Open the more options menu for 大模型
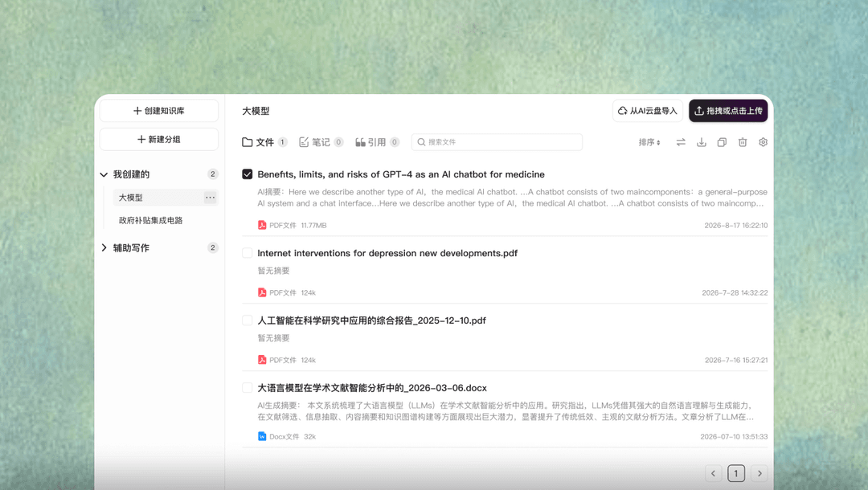Screen dimensions: 868x490 point(211,198)
